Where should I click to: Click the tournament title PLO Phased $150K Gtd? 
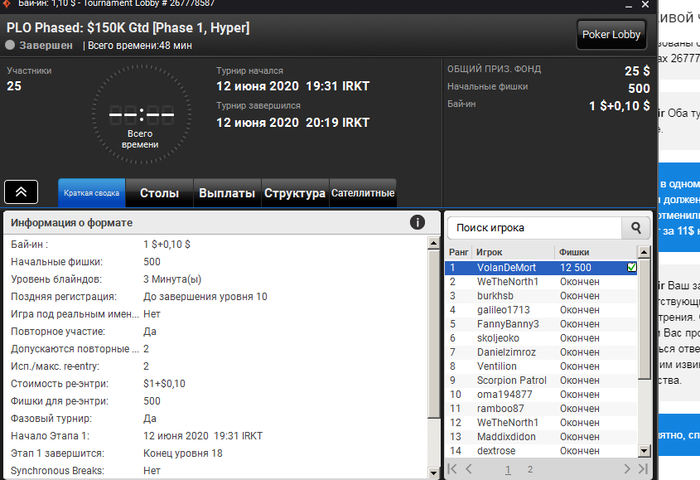point(128,28)
